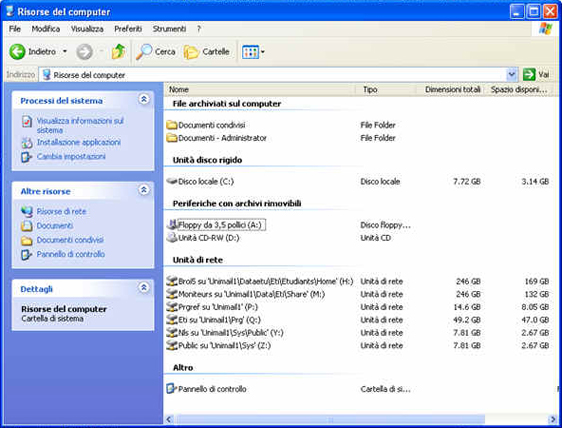Select the H: network drive icon
This screenshot has height=428, width=562.
172,281
